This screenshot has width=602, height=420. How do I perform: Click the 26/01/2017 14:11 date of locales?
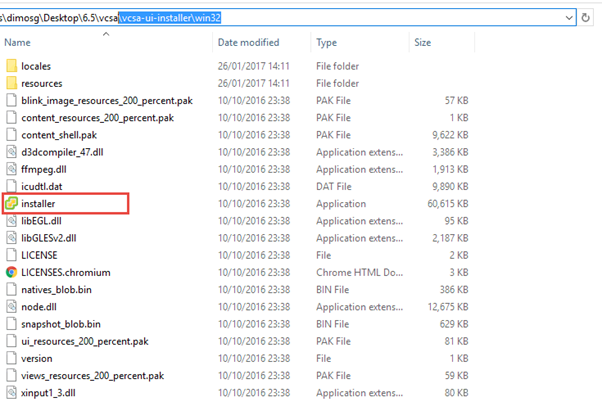[253, 66]
